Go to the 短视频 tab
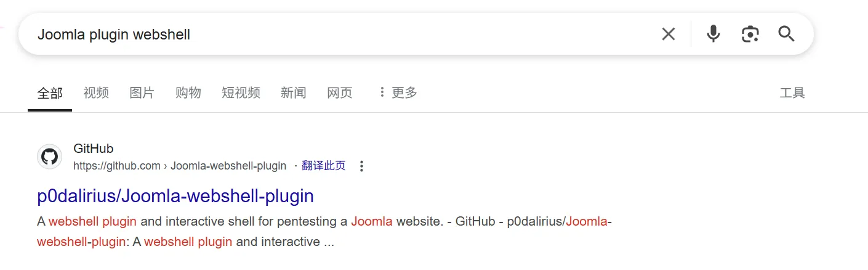Screen dimensions: 868x270 pos(241,93)
